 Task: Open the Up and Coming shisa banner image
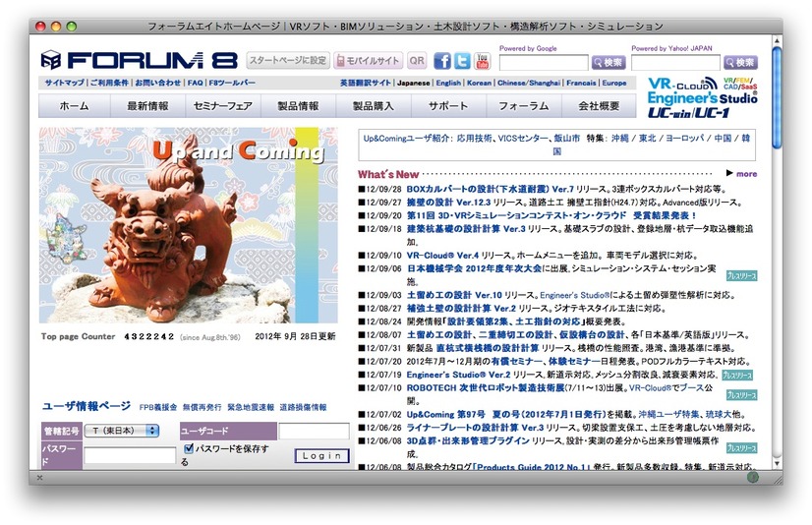189,225
